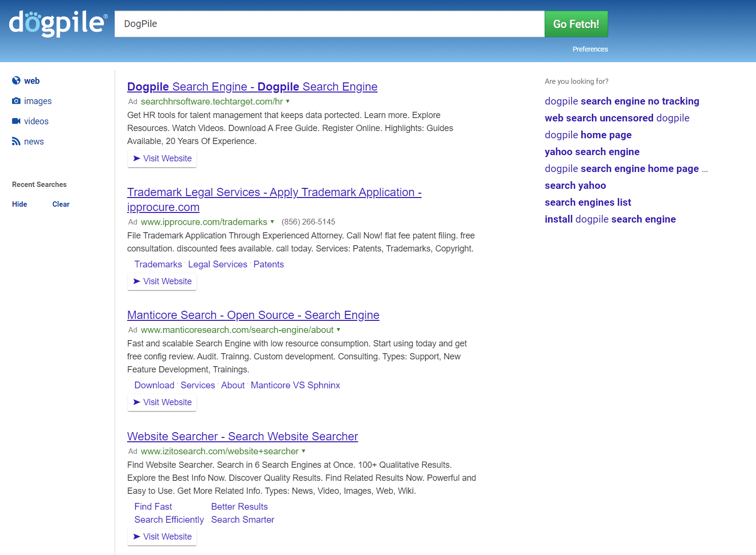Click the Dogpile logo
Image resolution: width=756 pixels, height=555 pixels.
click(58, 23)
